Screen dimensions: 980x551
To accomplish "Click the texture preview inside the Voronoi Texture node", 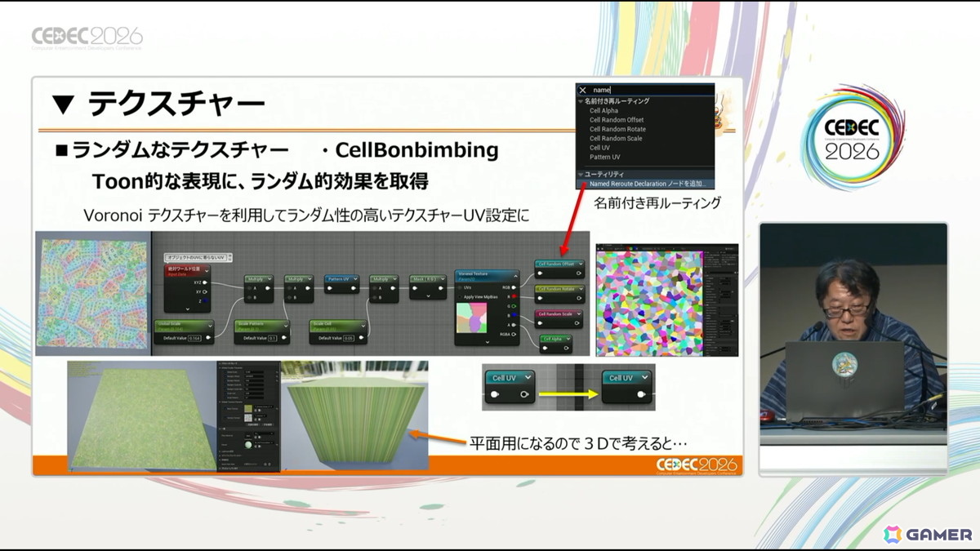I will click(472, 318).
